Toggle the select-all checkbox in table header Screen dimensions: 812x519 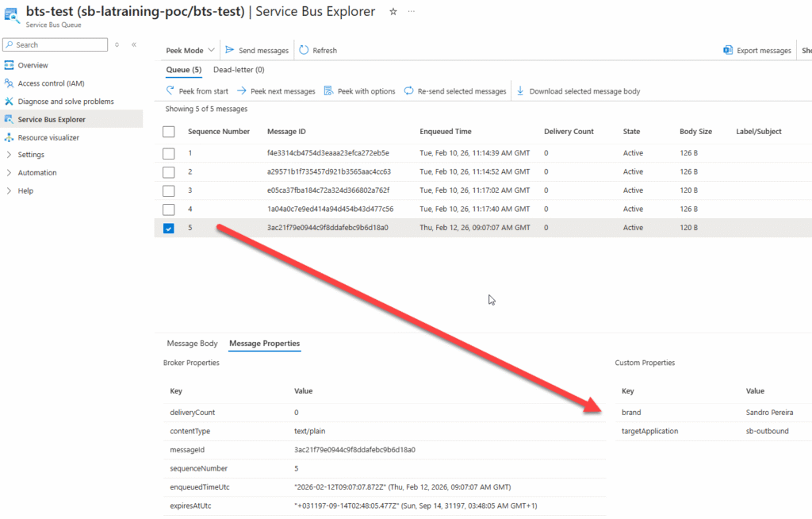(x=169, y=132)
